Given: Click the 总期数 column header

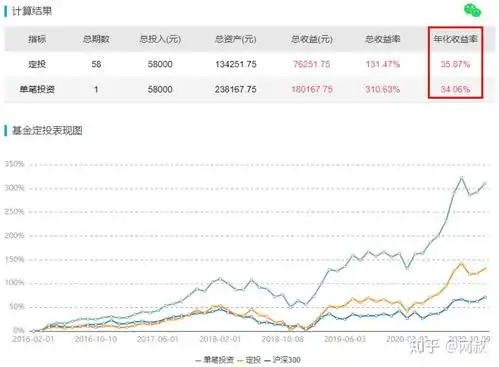Looking at the screenshot, I should click(x=96, y=39).
